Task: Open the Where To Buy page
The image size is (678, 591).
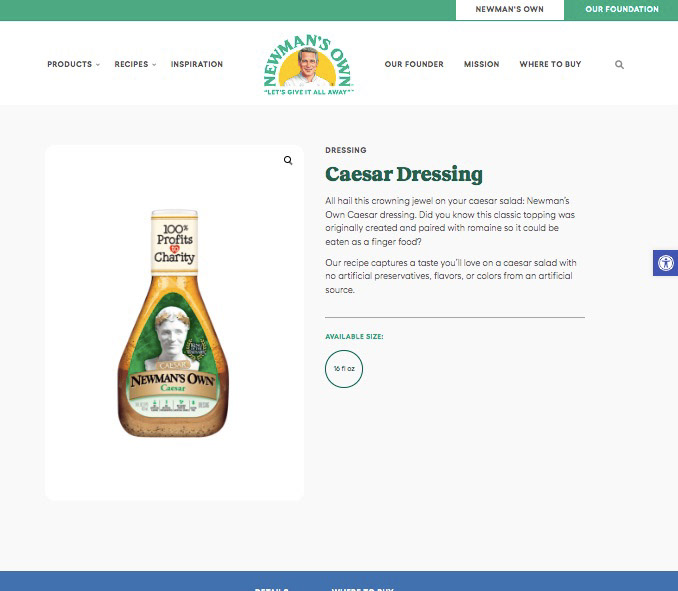Action: click(550, 64)
